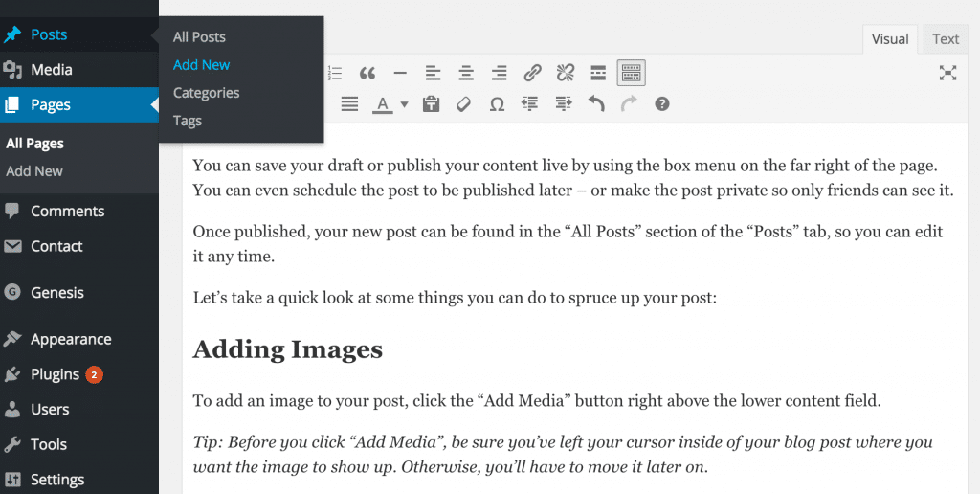The height and width of the screenshot is (494, 980).
Task: Align text right
Action: click(x=499, y=73)
